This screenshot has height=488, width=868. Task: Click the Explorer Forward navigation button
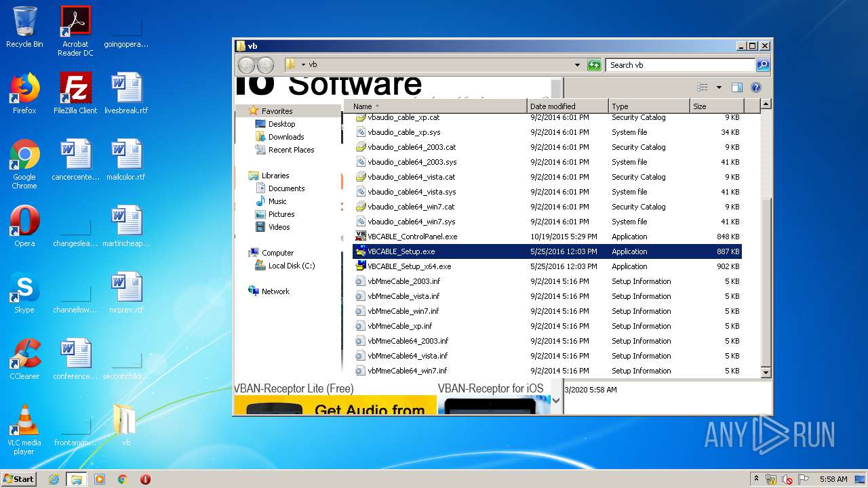point(265,65)
